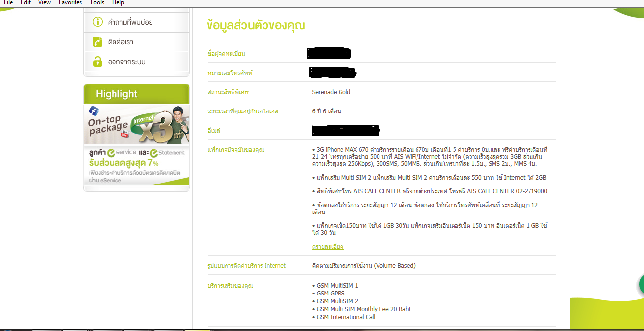Open the Help menu
This screenshot has width=644, height=331.
(x=118, y=2)
